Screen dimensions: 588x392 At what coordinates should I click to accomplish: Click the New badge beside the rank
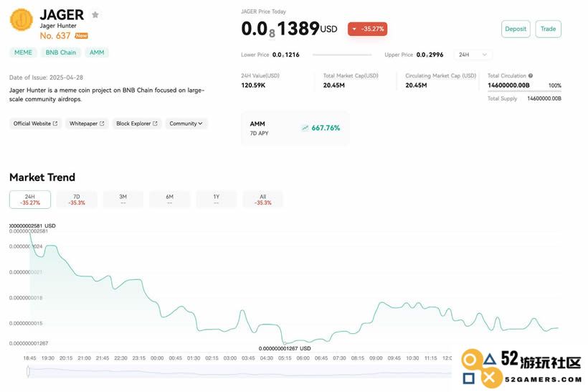pos(81,36)
